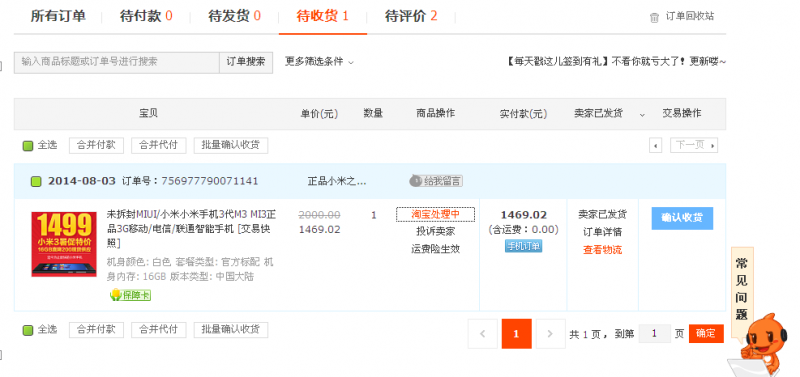The width and height of the screenshot is (800, 377).
Task: Open the red 1499 product thumbnail
Action: tap(64, 244)
